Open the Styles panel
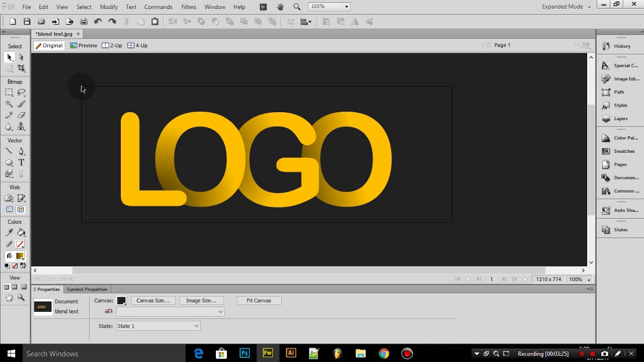This screenshot has width=644, height=362. (x=620, y=106)
